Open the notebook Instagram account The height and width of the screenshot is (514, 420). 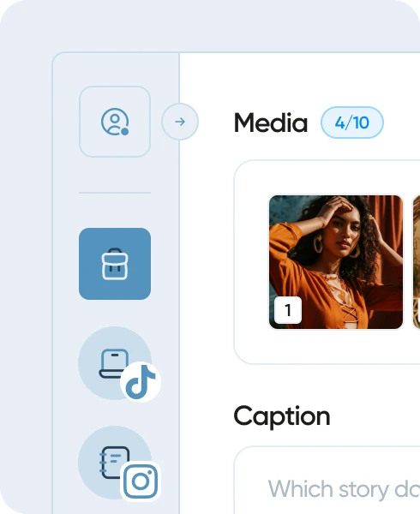click(115, 463)
